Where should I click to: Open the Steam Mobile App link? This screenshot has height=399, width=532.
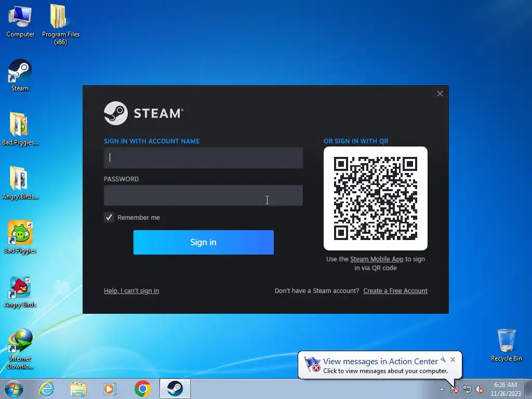click(377, 259)
